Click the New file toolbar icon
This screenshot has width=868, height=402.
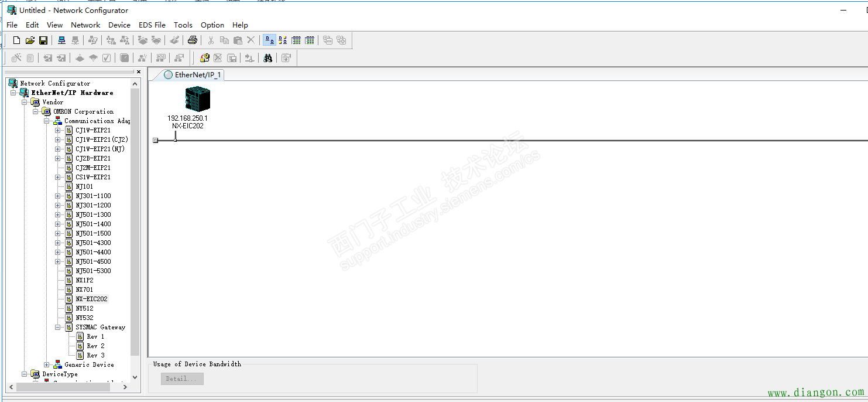(x=16, y=40)
